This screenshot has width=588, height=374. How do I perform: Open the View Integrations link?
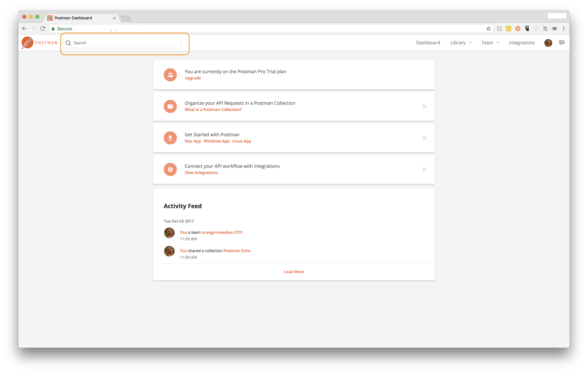pyautogui.click(x=201, y=172)
